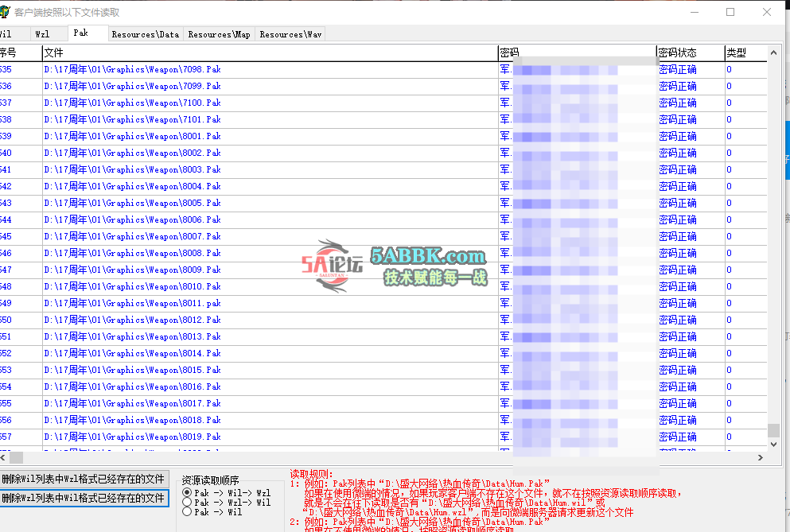This screenshot has width=790, height=532.
Task: Select row Weapon\8005.Pak
Action: click(383, 203)
